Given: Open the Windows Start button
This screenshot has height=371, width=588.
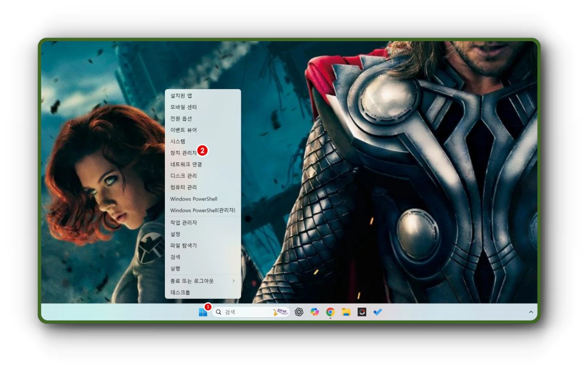Looking at the screenshot, I should (x=203, y=312).
